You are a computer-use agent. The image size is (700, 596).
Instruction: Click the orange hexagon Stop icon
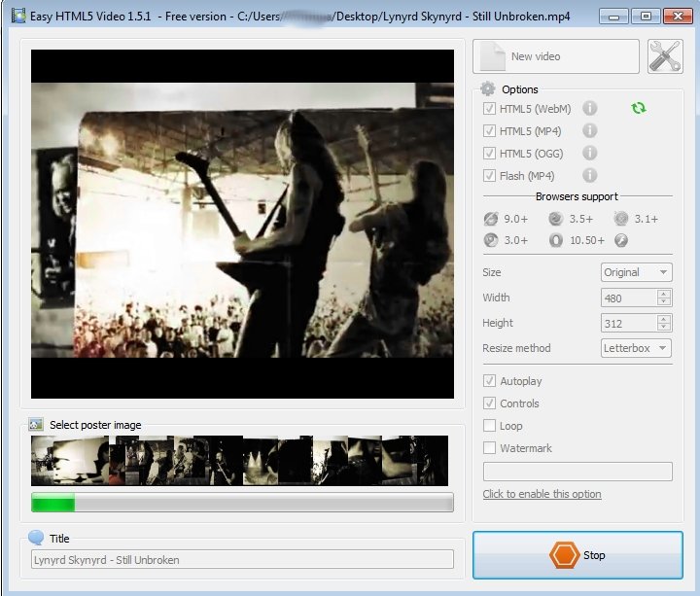tap(564, 555)
